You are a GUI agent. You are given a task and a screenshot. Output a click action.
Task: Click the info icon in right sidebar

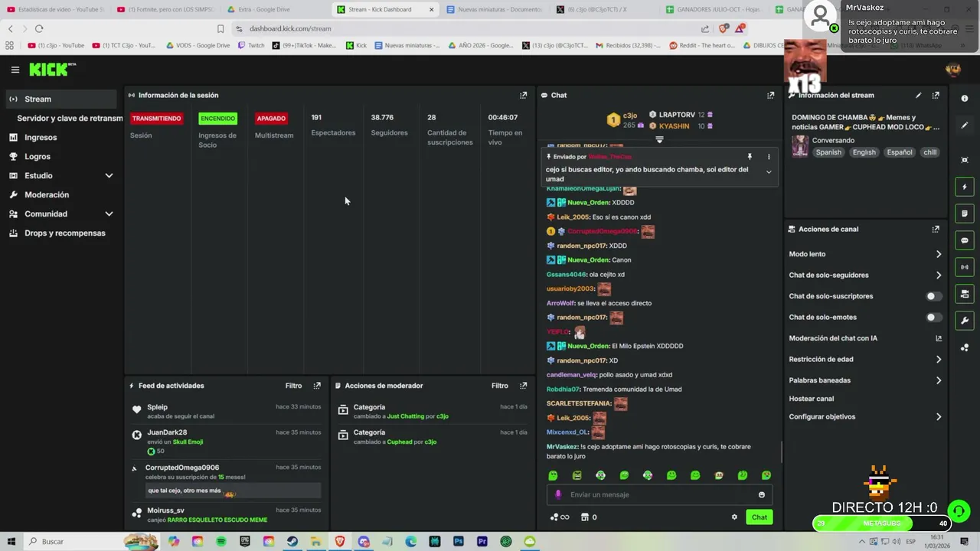965,99
